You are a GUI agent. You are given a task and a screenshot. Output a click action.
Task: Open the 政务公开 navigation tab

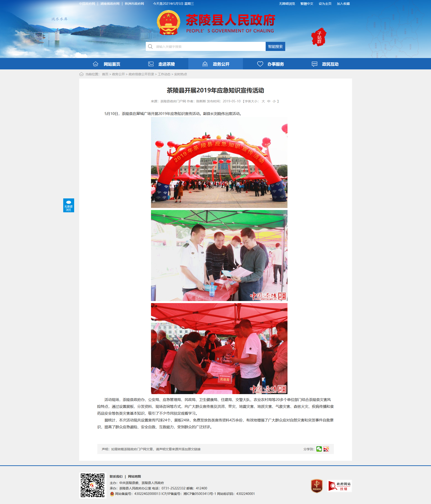pyautogui.click(x=215, y=64)
